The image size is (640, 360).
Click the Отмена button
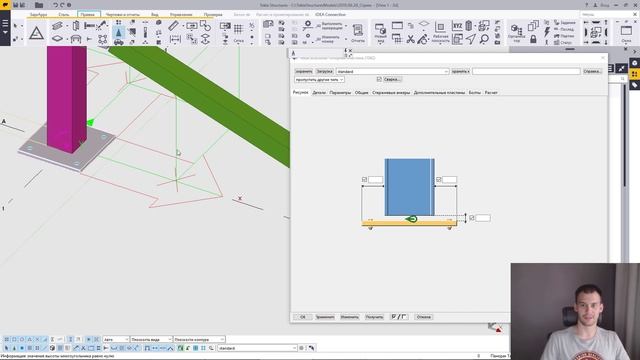tap(424, 317)
